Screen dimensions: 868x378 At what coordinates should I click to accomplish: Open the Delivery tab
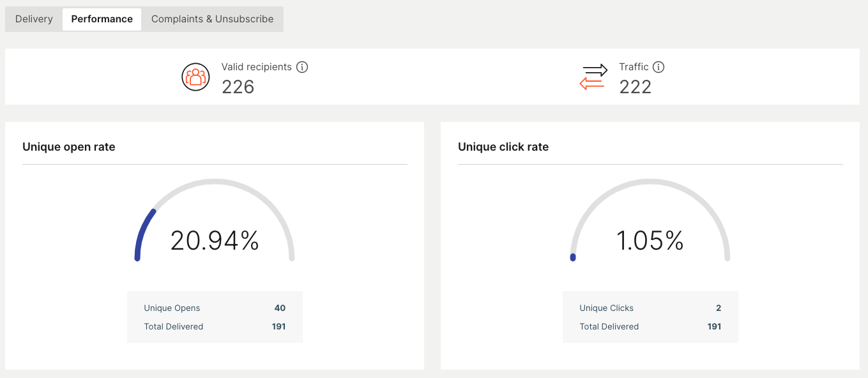click(34, 19)
